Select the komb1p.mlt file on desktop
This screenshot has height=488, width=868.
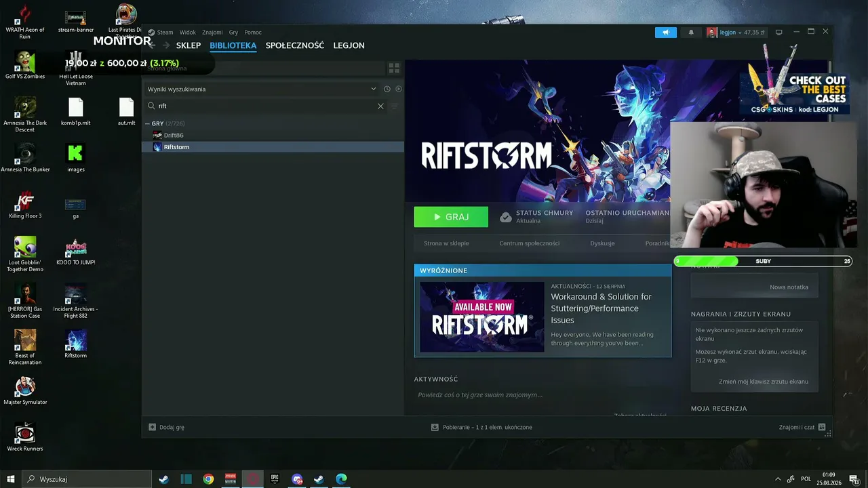[x=75, y=112]
